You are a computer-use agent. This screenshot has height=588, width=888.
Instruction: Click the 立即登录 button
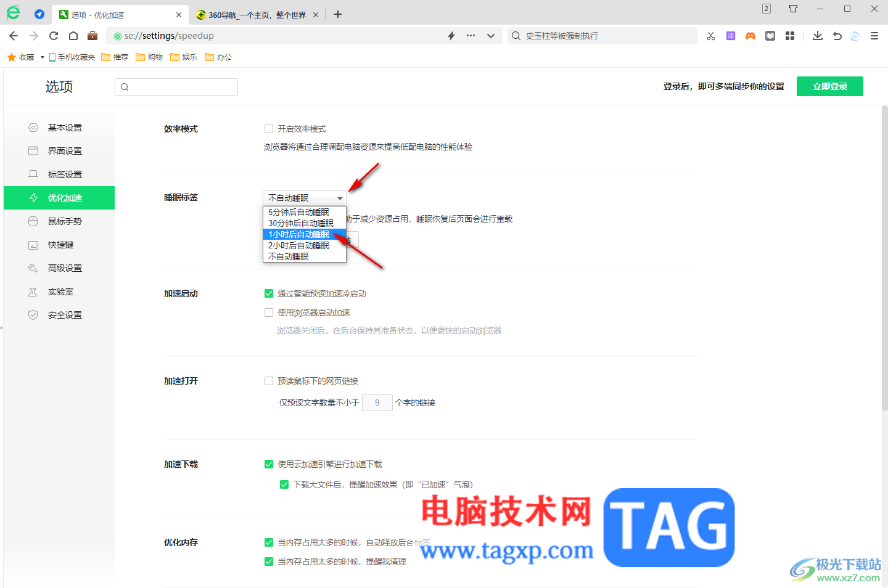click(829, 86)
